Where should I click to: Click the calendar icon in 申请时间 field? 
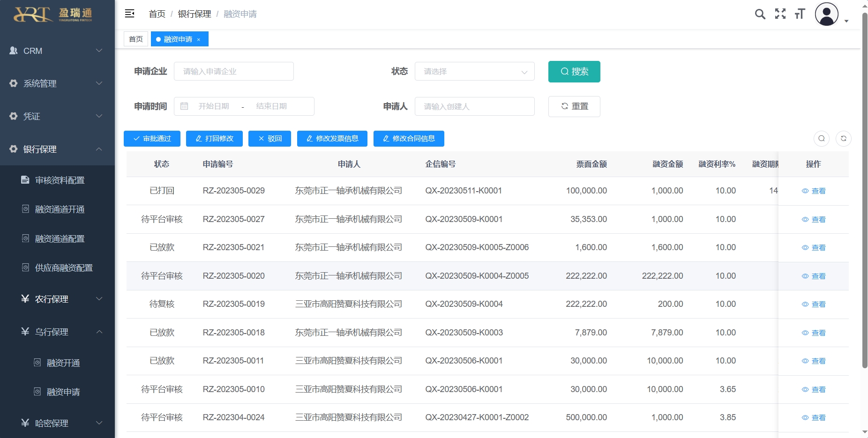coord(184,106)
